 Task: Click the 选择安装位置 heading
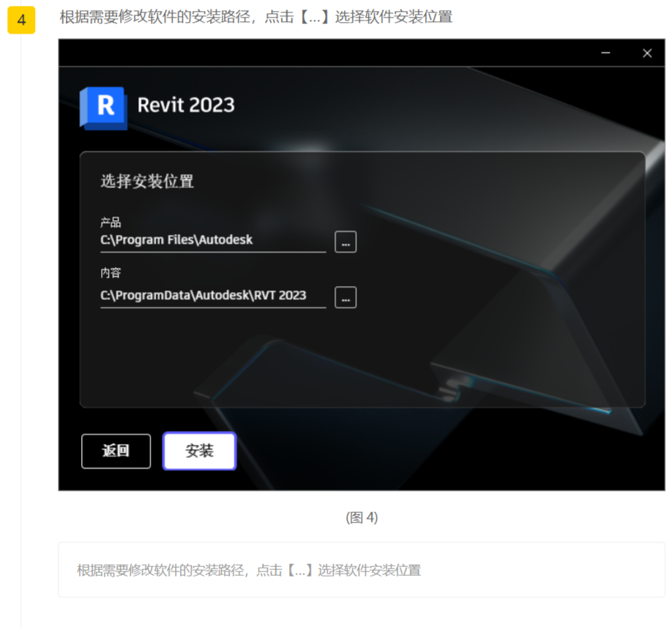[x=147, y=181]
